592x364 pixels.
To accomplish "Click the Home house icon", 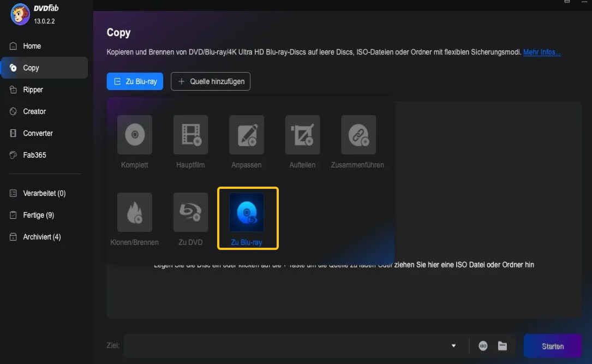I will click(13, 46).
